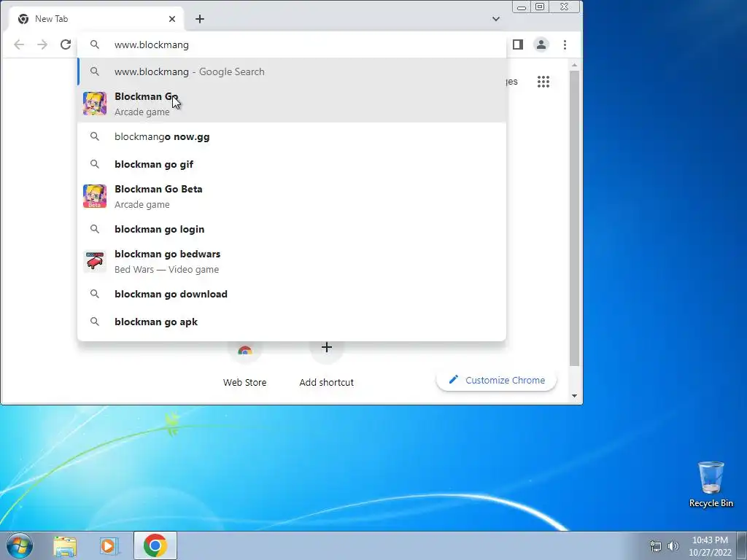The image size is (747, 560).
Task: Open Chrome three-dot menu
Action: point(565,44)
